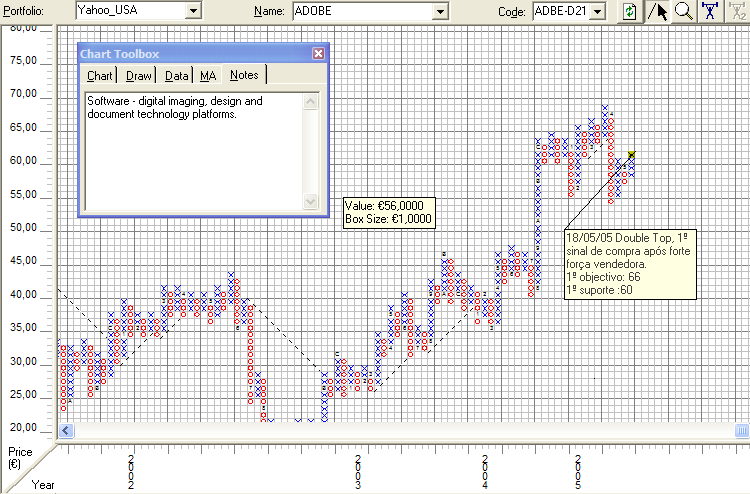Open the Name dropdown showing ADOBE
This screenshot has height=494, width=750.
pos(439,11)
